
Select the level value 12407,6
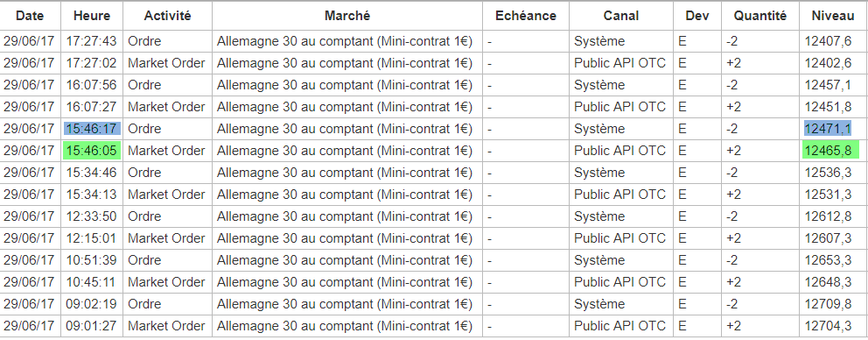click(x=828, y=41)
